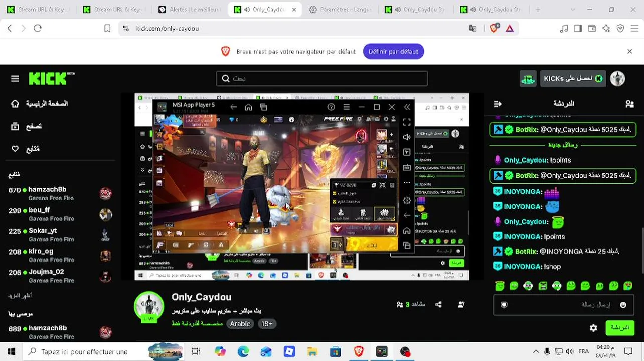Open the green gift drops icon
Viewport: 644px width, 361px height.
click(x=528, y=79)
